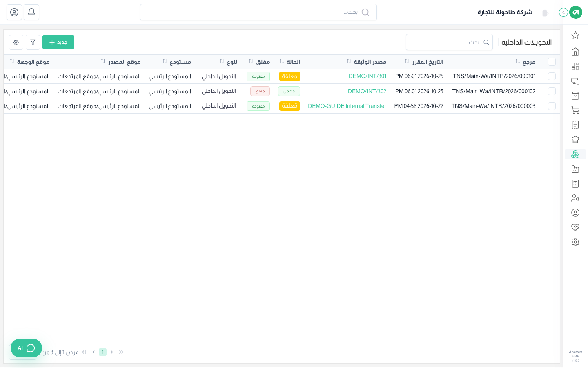
Task: Check the row for TNS/Main-Wa/INTR/2026/000003
Action: [552, 106]
